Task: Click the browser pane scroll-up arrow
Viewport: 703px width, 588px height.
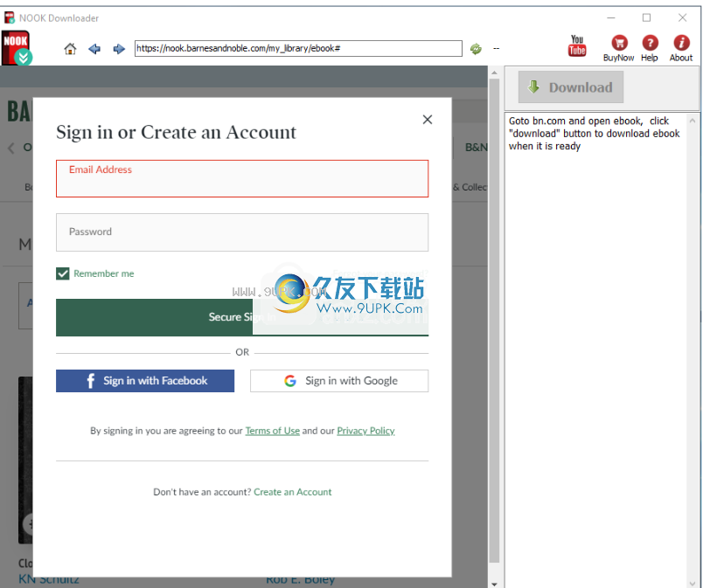Action: (x=494, y=73)
